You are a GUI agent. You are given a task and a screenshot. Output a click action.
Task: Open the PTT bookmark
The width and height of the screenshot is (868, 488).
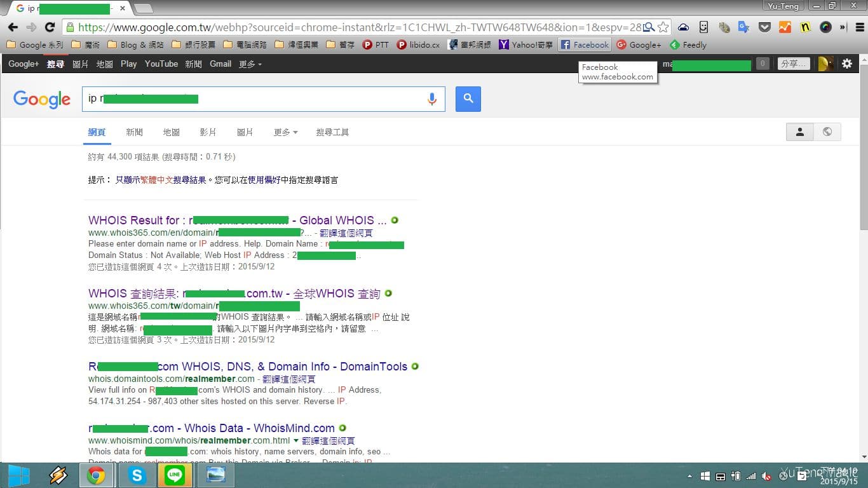(x=376, y=45)
